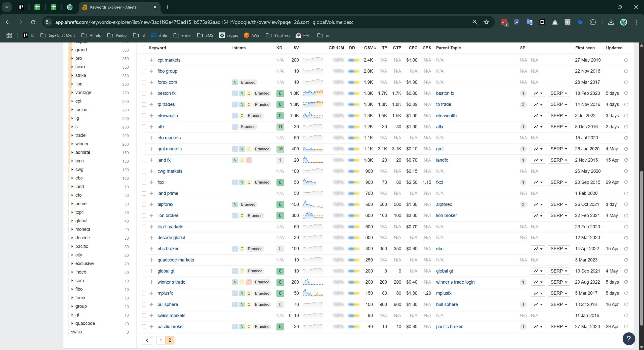Viewport: 644px width, 350px height.
Task: Open the tab search dropdown arrow
Action: (x=7, y=7)
